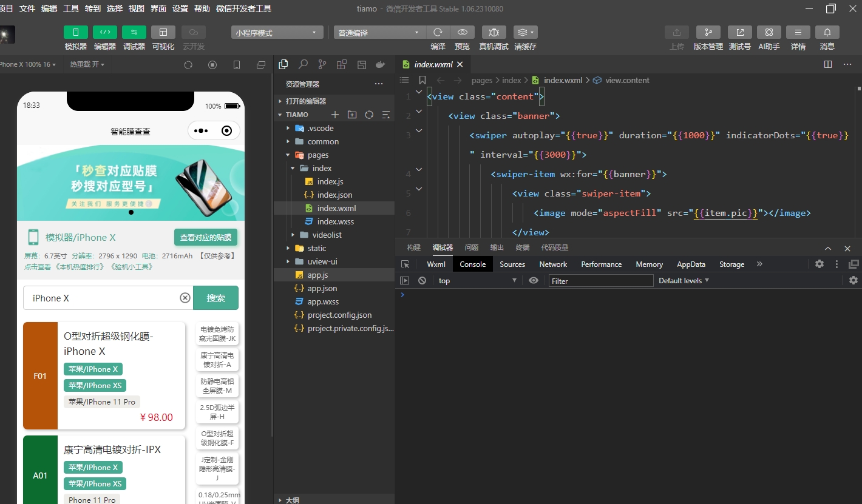Expand the uview-ui folder
The width and height of the screenshot is (862, 504).
tap(322, 261)
